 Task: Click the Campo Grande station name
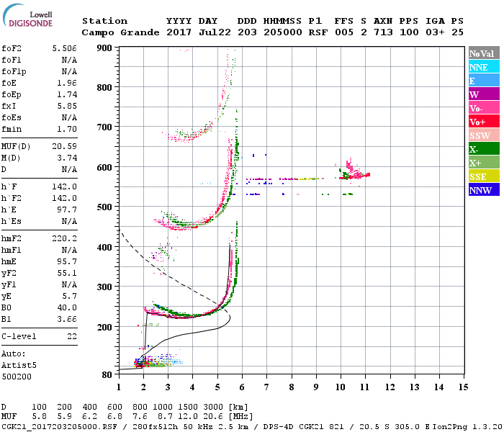click(120, 32)
